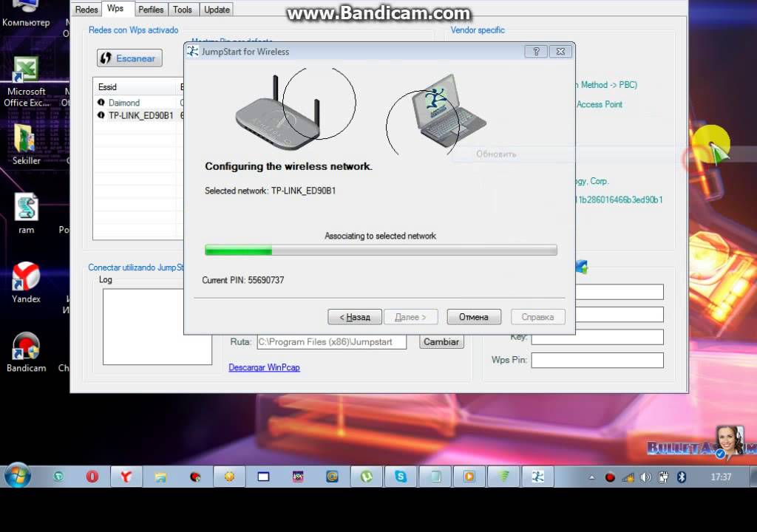Click the Essid column header
Viewport: 757px width, 532px height.
click(135, 87)
